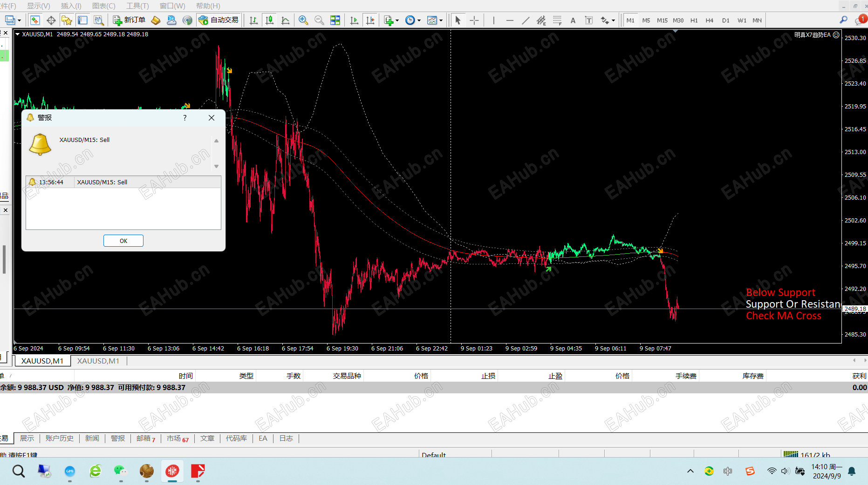Select the text A drawing tool
868x485 pixels.
click(x=573, y=20)
